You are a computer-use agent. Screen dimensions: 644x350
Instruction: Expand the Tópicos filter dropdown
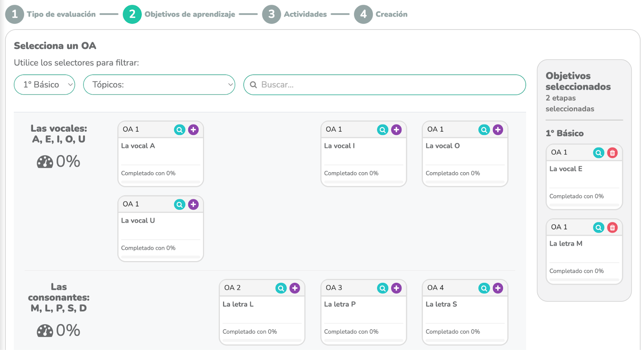(x=159, y=85)
